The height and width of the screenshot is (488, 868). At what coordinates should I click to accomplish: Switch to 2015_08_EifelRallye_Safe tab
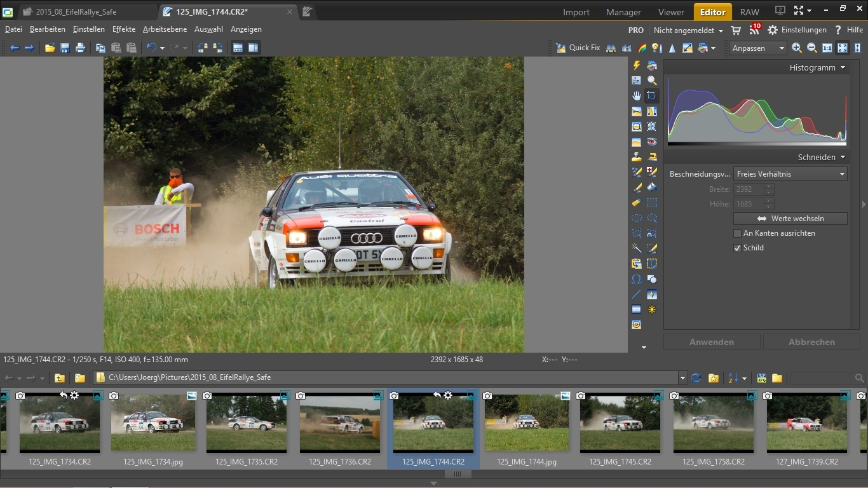pyautogui.click(x=76, y=12)
